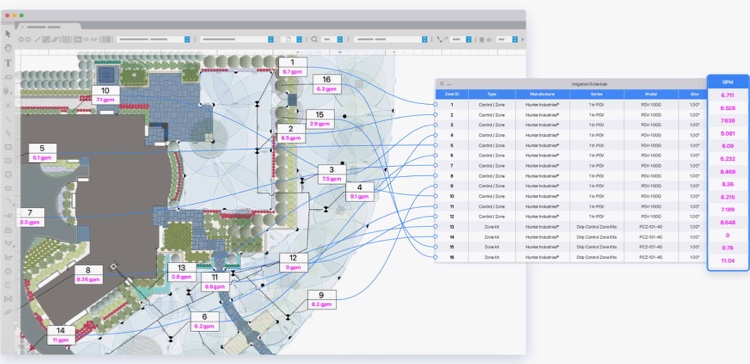Viewport: 750px width, 364px height.
Task: Click the magnifier zoom icon in toolbar
Action: tap(314, 40)
